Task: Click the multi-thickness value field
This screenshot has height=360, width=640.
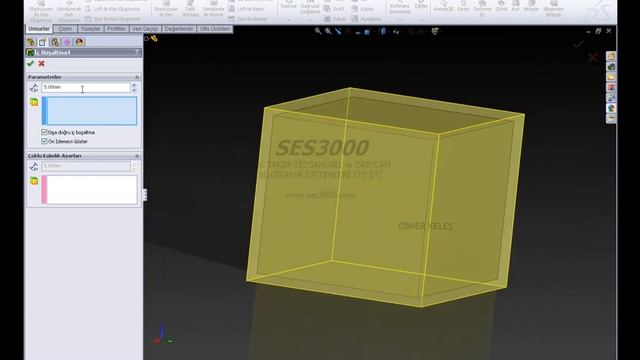Action: 86,166
